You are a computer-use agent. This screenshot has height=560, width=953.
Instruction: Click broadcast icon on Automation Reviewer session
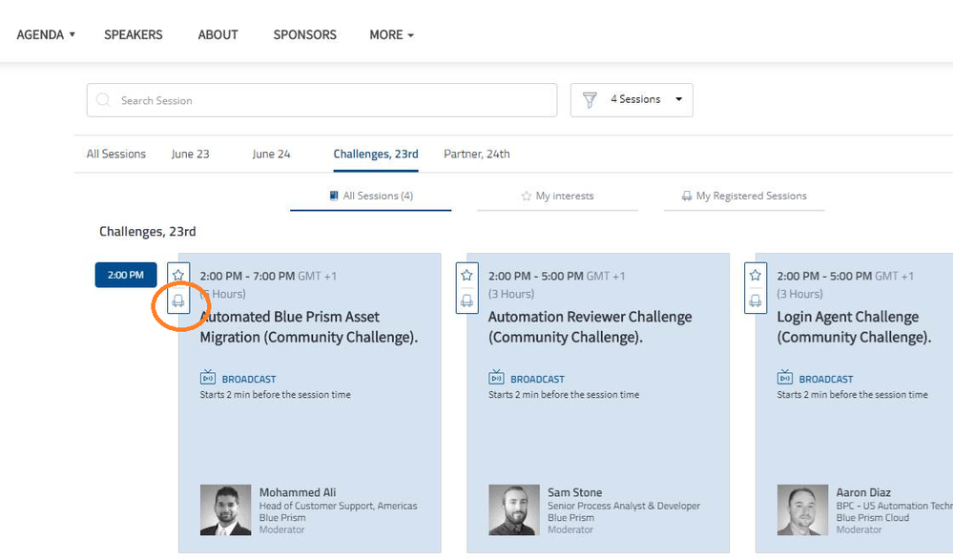coord(496,378)
